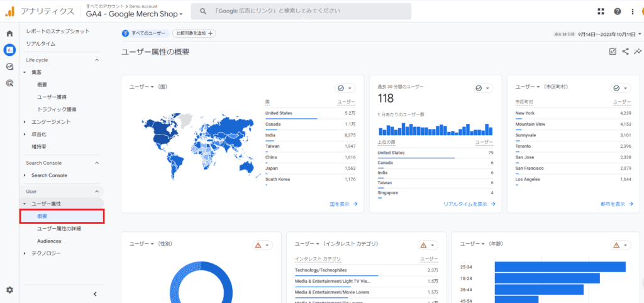Click the 25-34 age bar
Image resolution: width=644 pixels, height=303 pixels.
[x=560, y=267]
